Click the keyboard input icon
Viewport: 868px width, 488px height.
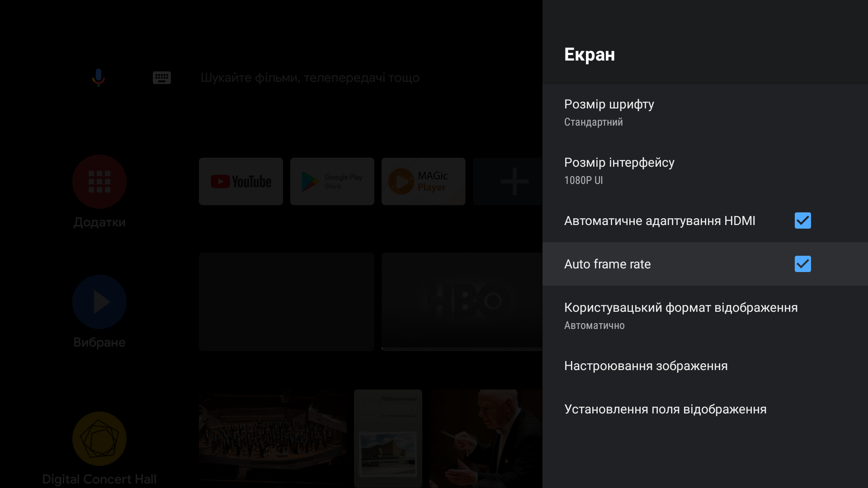pyautogui.click(x=161, y=78)
